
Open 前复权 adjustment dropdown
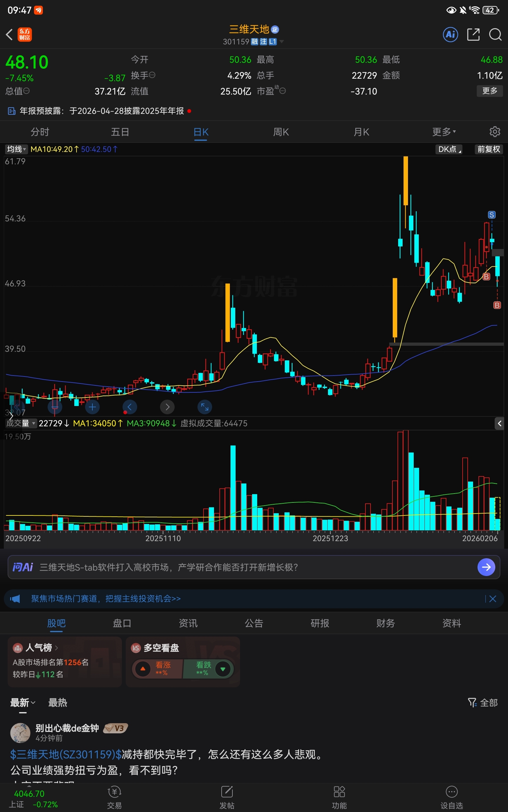(489, 149)
